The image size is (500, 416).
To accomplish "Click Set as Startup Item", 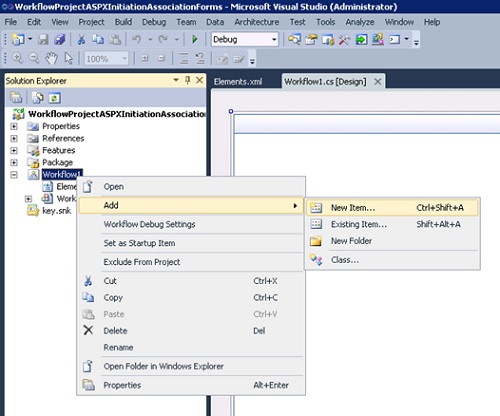I will tap(191, 243).
